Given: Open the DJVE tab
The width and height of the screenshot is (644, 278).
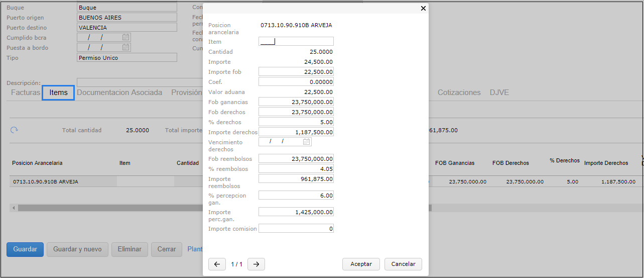Looking at the screenshot, I should 500,92.
